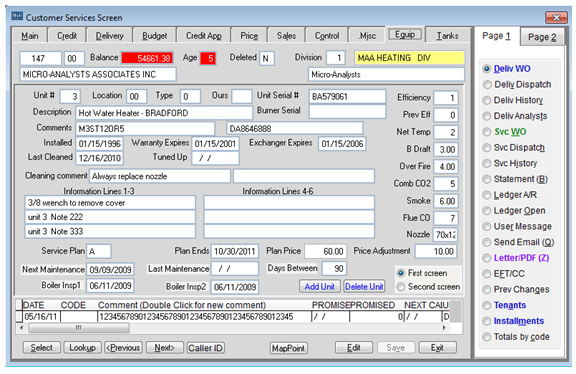The height and width of the screenshot is (374, 576).
Task: Click the 05/16/11 date cell in comments grid
Action: click(x=41, y=316)
